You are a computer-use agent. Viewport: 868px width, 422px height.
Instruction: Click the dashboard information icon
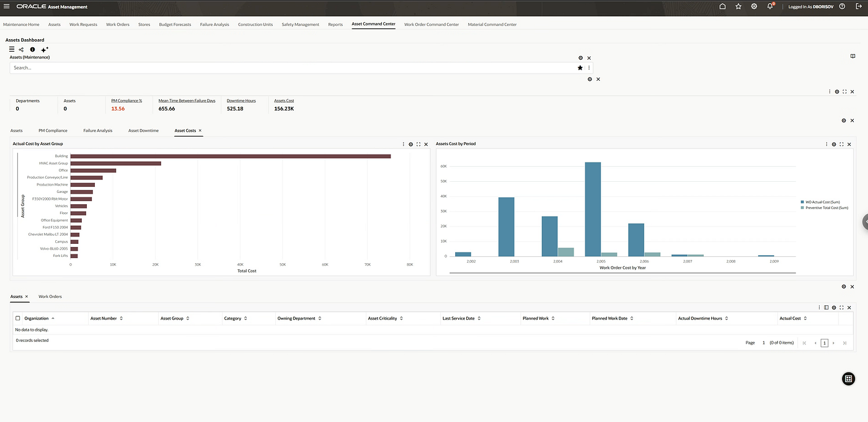coord(32,49)
